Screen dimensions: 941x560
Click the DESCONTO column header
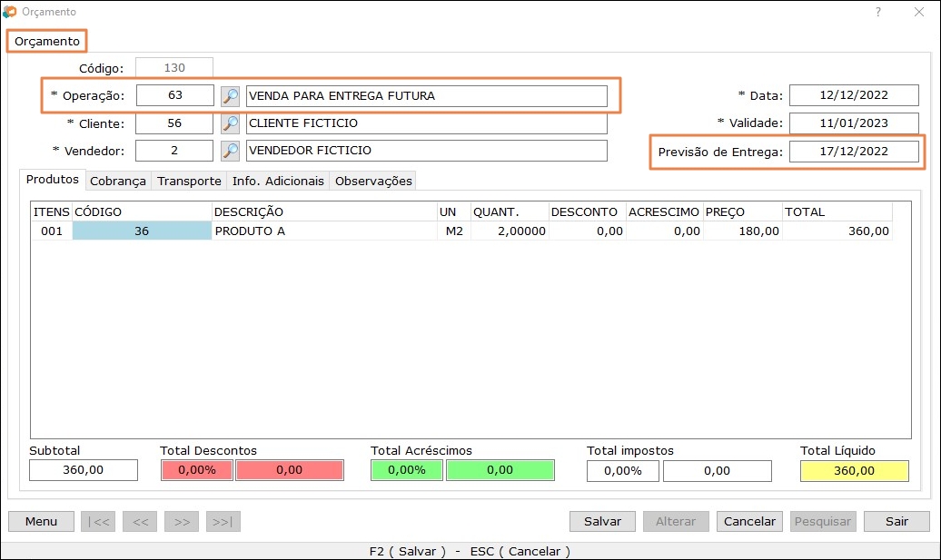point(587,211)
